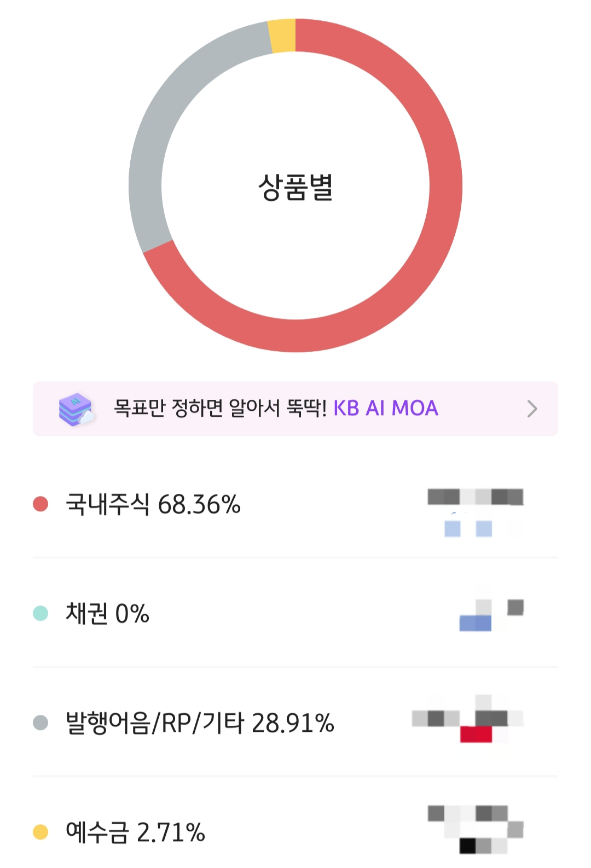591x868 pixels.
Task: Tap the blurred amount beside 국내주식
Action: click(x=476, y=512)
